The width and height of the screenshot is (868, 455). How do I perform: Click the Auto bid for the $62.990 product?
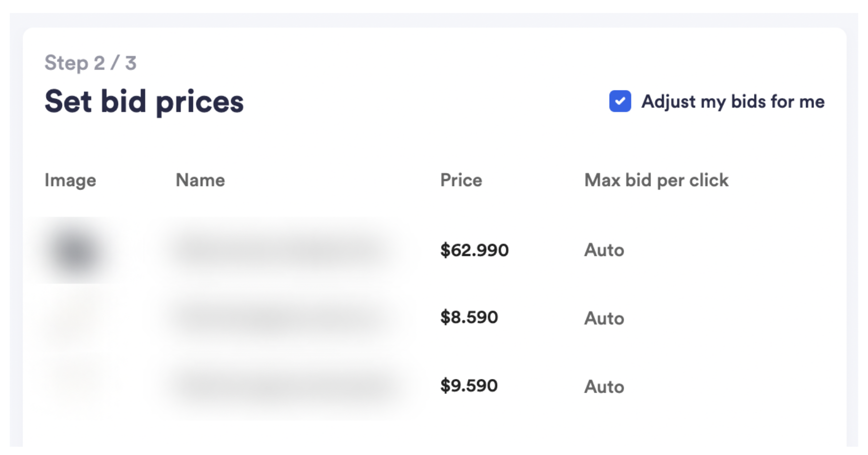(604, 250)
